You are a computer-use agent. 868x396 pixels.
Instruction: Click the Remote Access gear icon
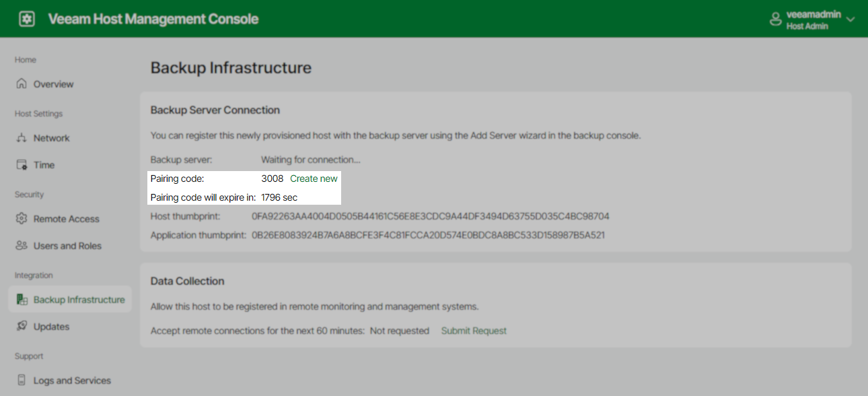[21, 218]
